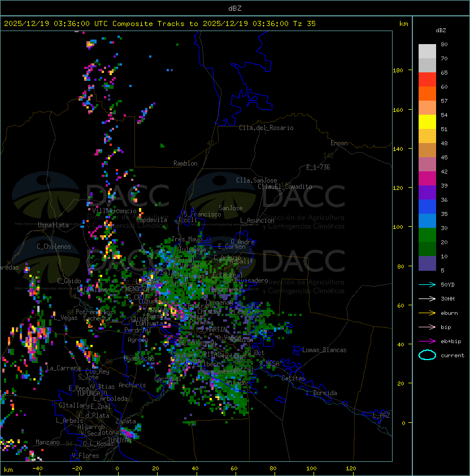
Task: Select the TUPUNGATO label
Action: [92, 393]
